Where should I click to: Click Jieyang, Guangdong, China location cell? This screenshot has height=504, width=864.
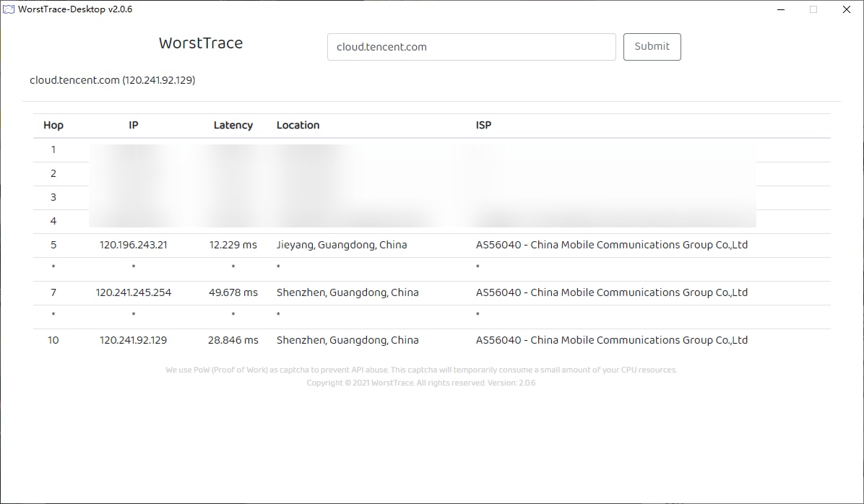point(342,245)
